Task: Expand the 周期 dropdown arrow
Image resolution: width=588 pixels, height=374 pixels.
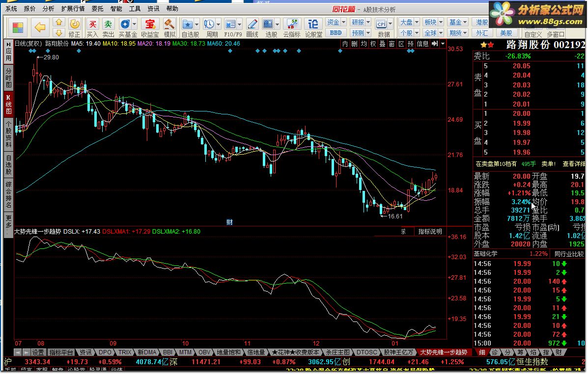Action: coord(218,25)
